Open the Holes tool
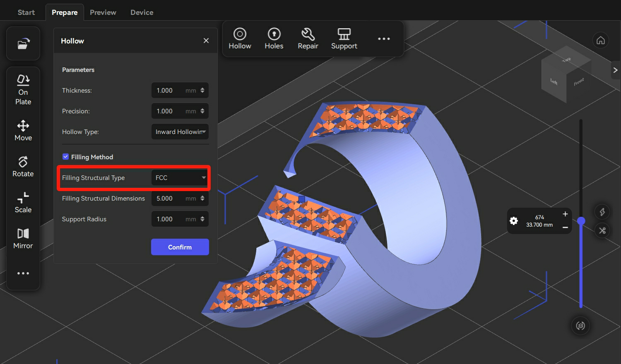This screenshot has width=621, height=364. pyautogui.click(x=274, y=39)
